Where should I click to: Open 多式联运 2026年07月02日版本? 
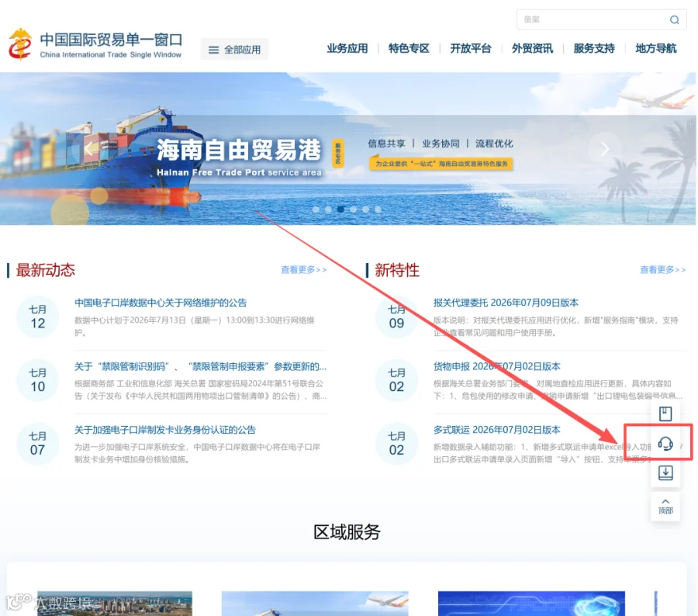tap(497, 430)
